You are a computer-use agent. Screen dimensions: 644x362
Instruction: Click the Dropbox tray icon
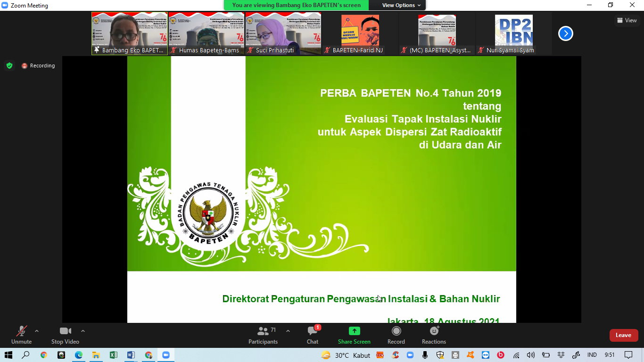tap(561, 355)
